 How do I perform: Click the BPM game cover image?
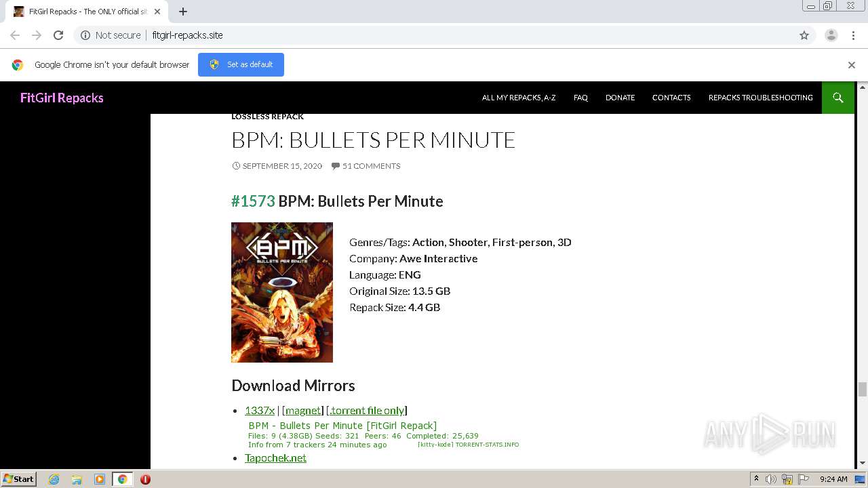[282, 292]
